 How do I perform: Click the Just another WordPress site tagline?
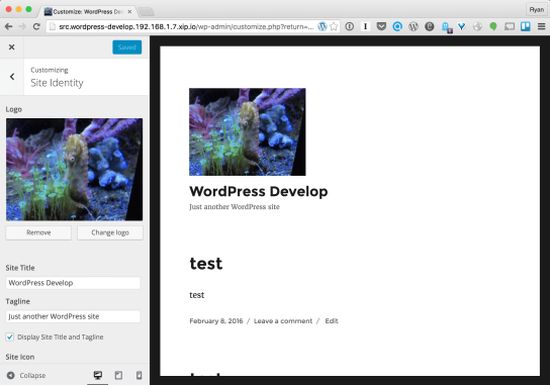234,207
